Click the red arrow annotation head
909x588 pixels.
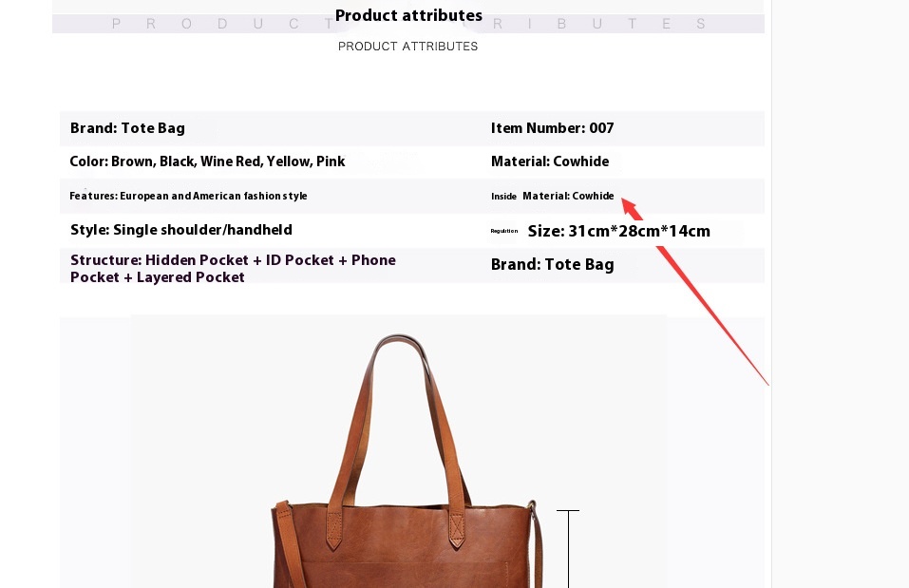click(x=632, y=207)
